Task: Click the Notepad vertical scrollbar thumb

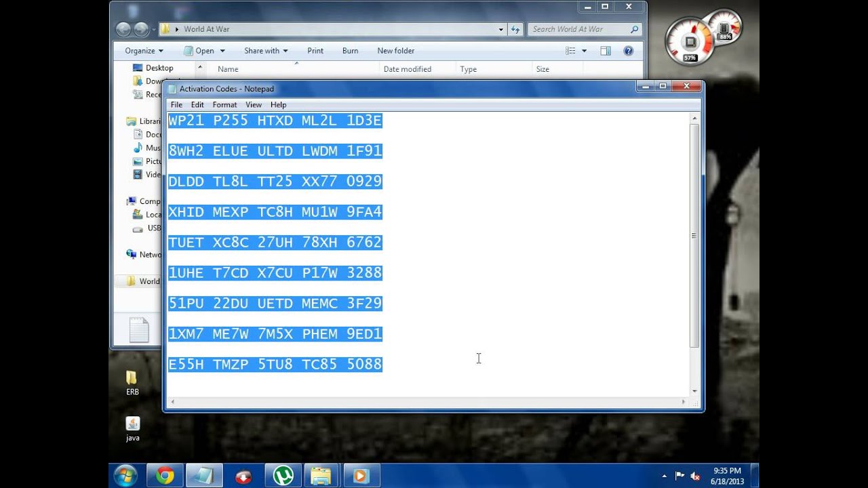Action: tap(694, 236)
